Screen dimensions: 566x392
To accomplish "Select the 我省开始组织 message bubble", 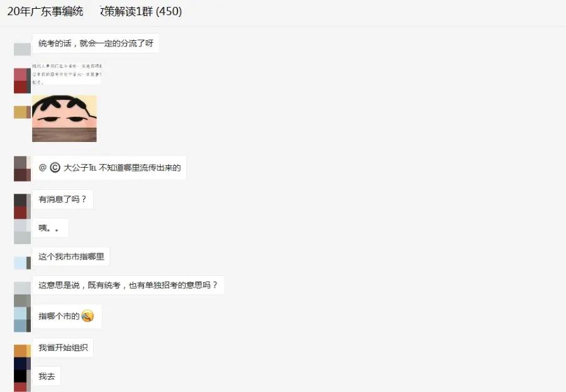I will [x=63, y=347].
